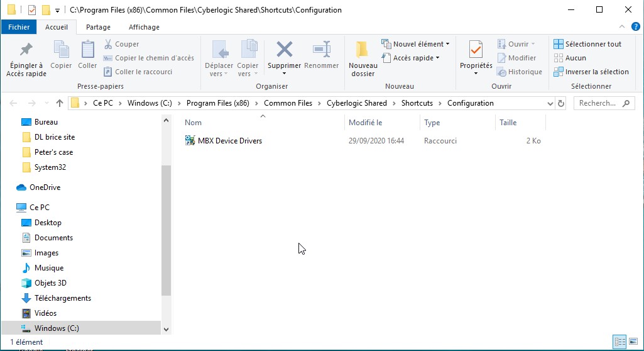The width and height of the screenshot is (644, 351).
Task: Open Déplacer vers menu
Action: click(219, 58)
